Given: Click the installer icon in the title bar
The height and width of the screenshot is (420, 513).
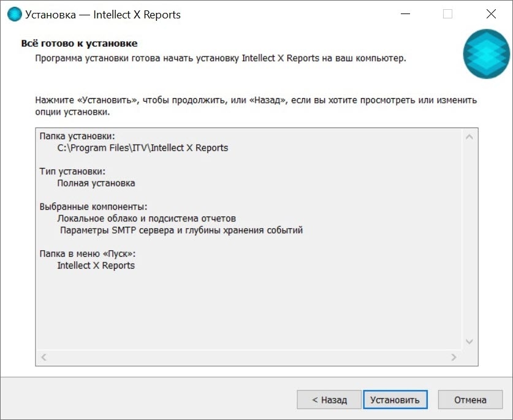Looking at the screenshot, I should pos(13,14).
